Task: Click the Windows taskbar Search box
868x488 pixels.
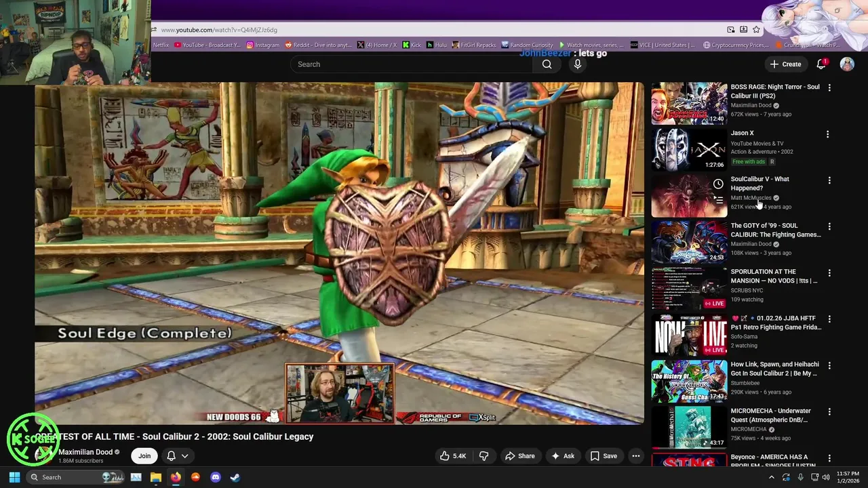Action: (76, 477)
